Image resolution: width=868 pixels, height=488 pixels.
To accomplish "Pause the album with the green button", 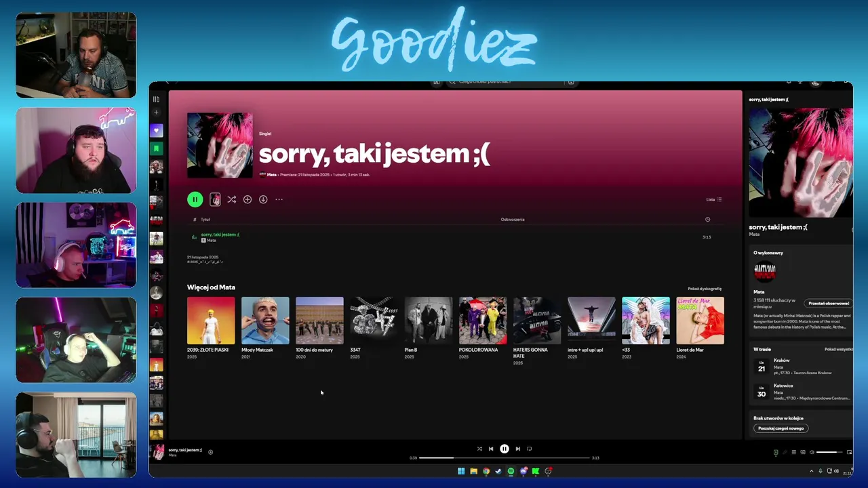I will 195,199.
